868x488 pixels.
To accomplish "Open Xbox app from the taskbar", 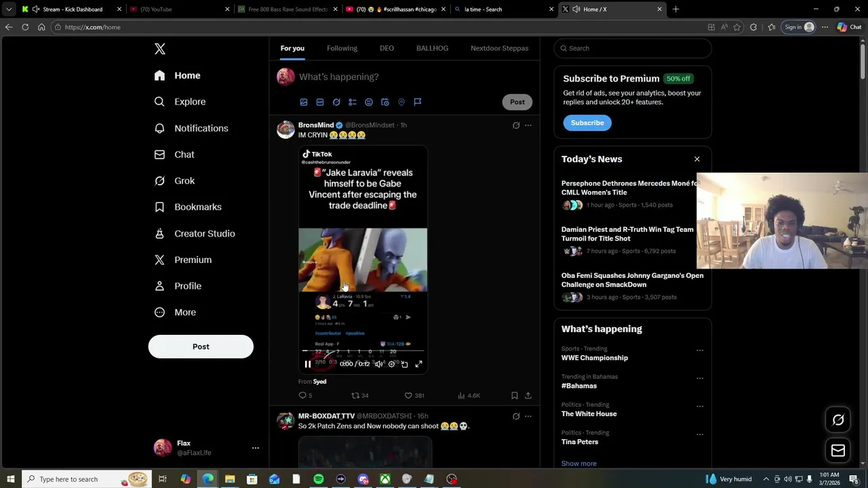I will click(384, 479).
